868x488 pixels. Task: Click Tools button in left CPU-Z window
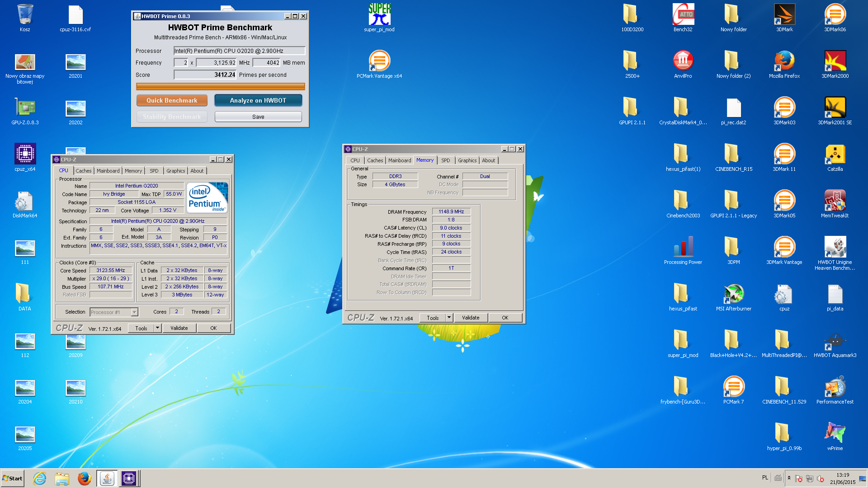[x=141, y=328]
